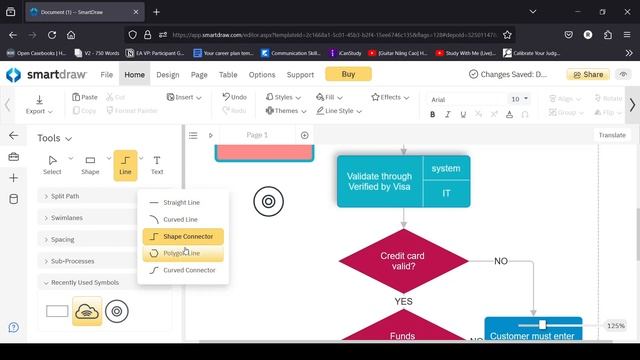Click the Share button

tap(588, 75)
